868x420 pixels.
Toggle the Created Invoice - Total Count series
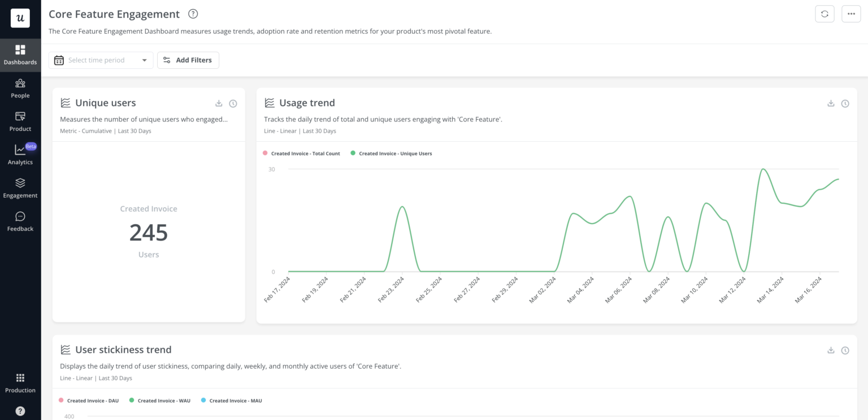[x=301, y=153]
